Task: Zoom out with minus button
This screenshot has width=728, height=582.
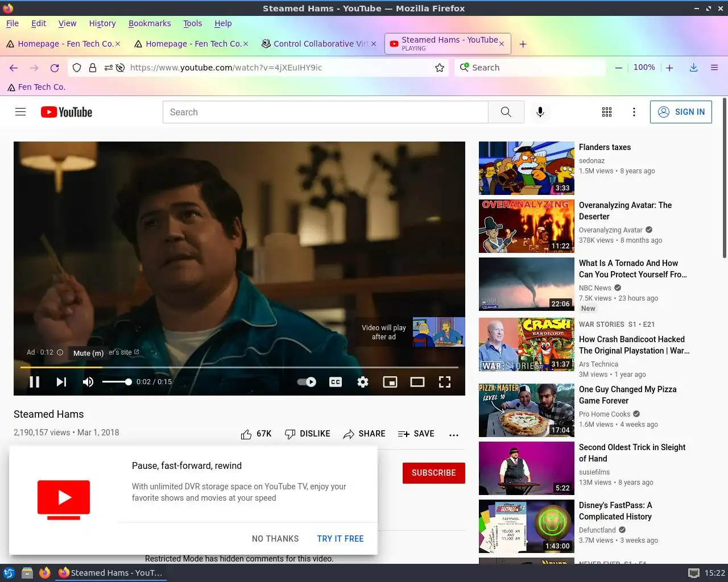Action: click(x=618, y=68)
